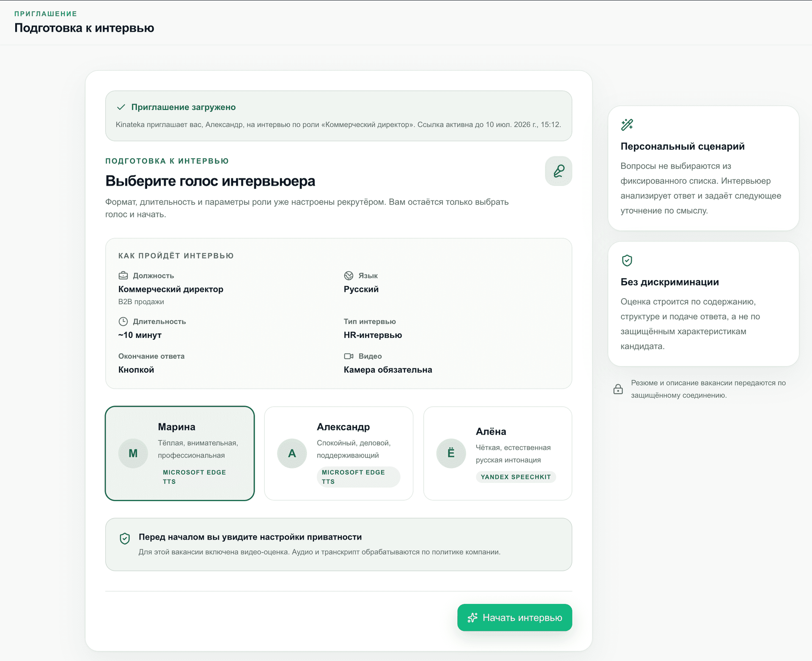This screenshot has width=812, height=661.
Task: Click the privacy settings notice heading
Action: (250, 537)
